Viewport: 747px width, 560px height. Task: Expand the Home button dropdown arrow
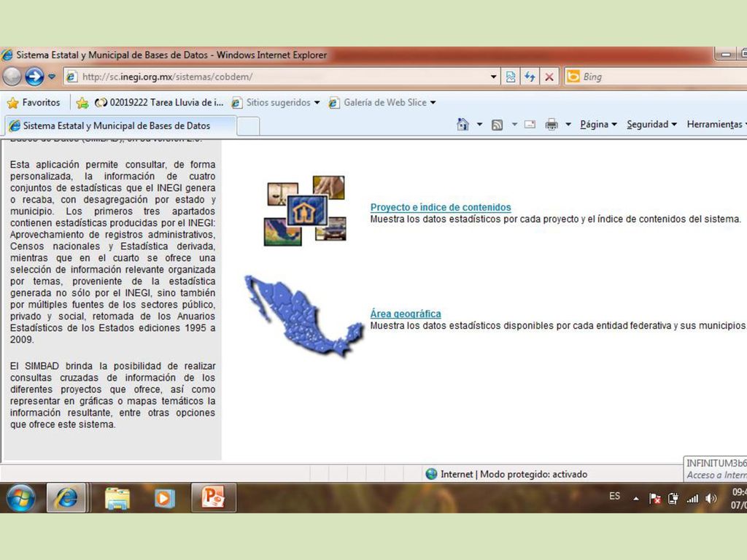pos(480,124)
